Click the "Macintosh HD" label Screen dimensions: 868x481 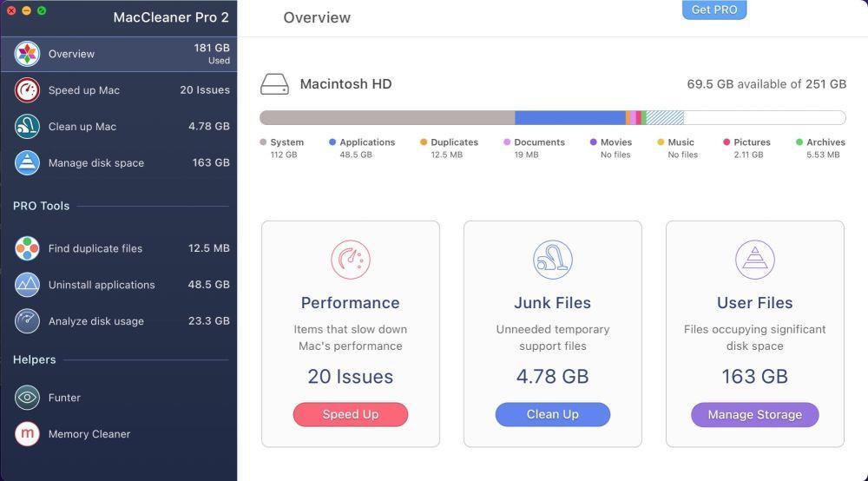pyautogui.click(x=346, y=84)
